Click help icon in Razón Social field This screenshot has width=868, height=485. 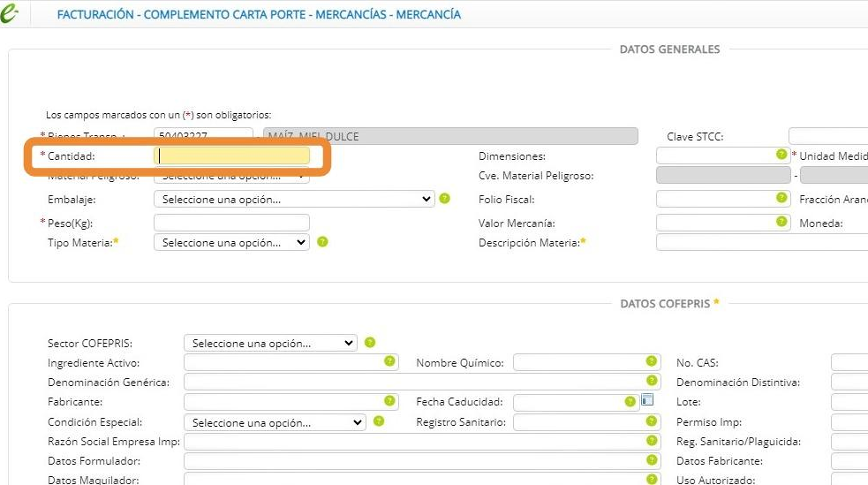(x=653, y=441)
